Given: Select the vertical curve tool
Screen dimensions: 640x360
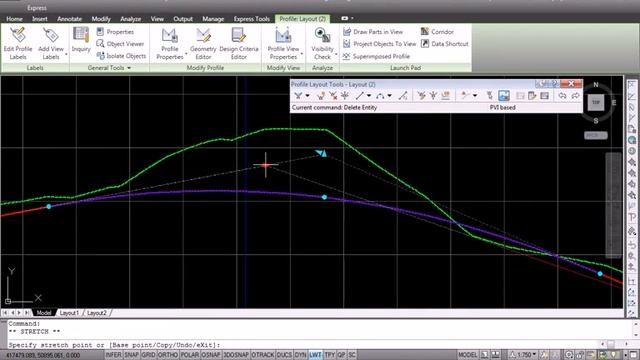Looking at the screenshot, I should [380, 96].
